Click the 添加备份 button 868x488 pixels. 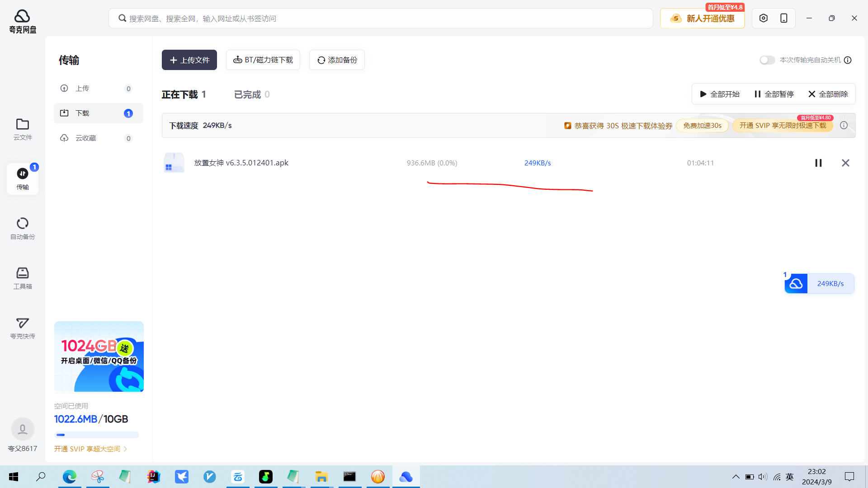pyautogui.click(x=337, y=60)
